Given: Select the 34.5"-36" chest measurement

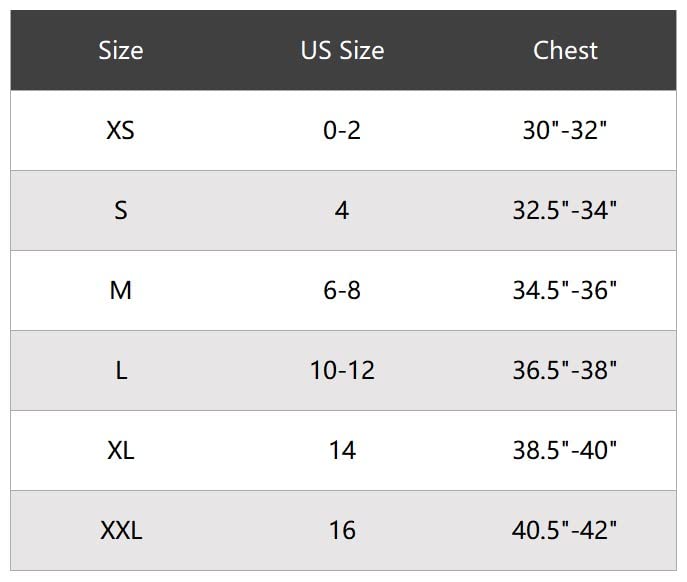Looking at the screenshot, I should pyautogui.click(x=565, y=291).
